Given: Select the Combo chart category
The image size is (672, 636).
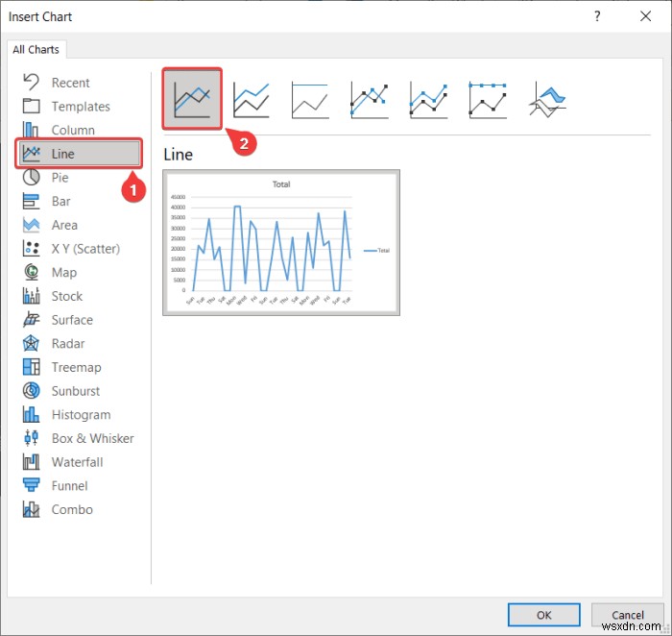Looking at the screenshot, I should [72, 509].
